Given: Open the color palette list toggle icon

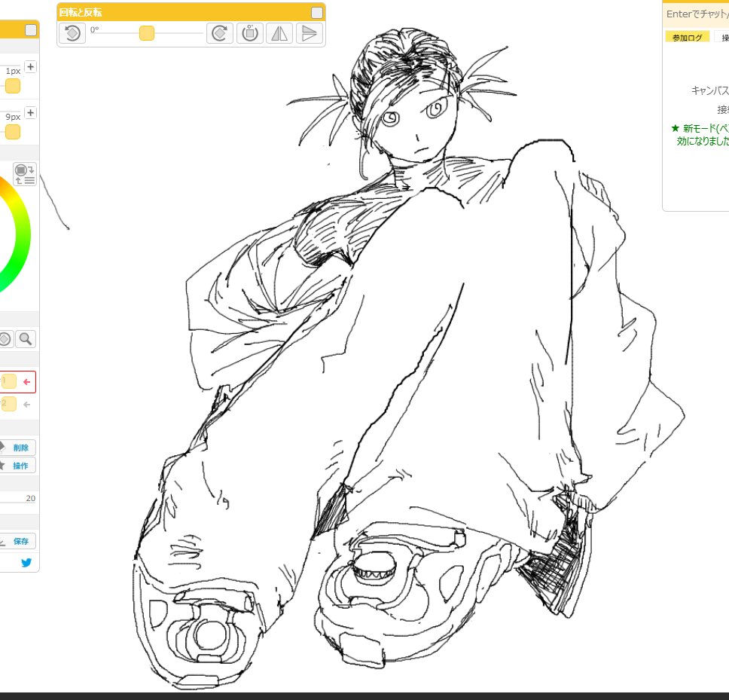Looking at the screenshot, I should pos(25,174).
